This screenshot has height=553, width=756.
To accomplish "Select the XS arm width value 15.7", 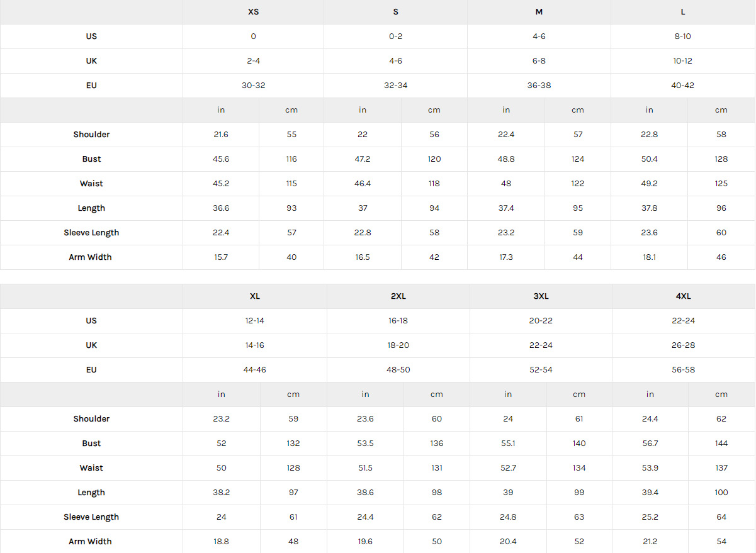I will [x=221, y=257].
